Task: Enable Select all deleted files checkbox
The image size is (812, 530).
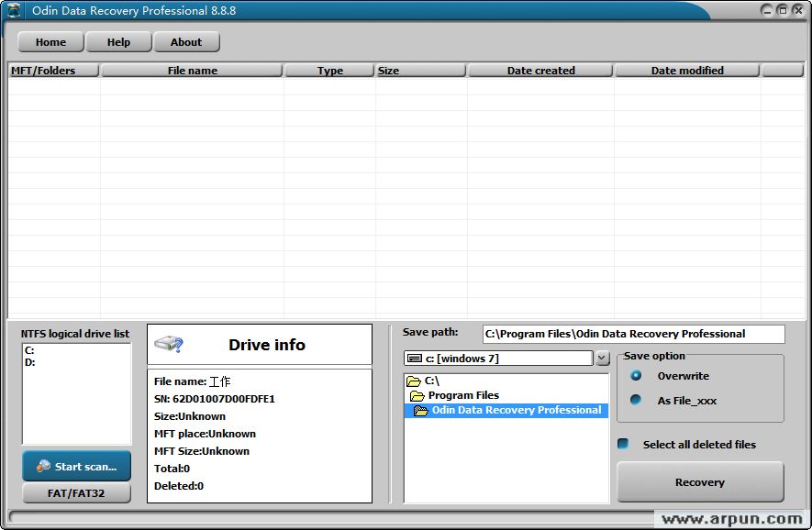Action: (x=623, y=444)
